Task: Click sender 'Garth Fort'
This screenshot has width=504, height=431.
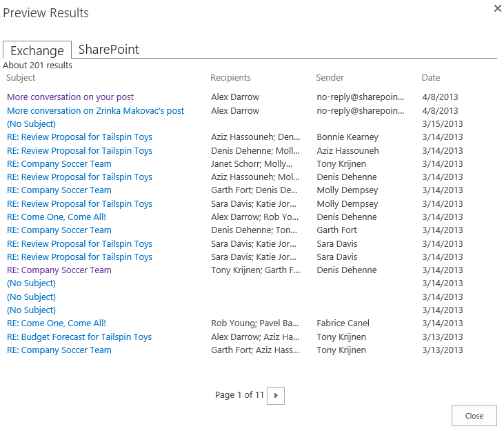Action: [336, 230]
